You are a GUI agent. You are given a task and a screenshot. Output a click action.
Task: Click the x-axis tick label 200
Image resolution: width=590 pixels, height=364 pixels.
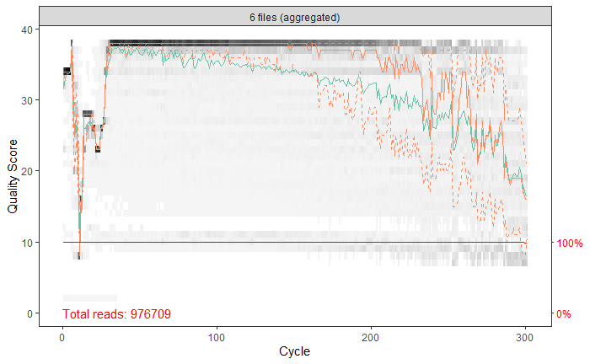[371, 337]
